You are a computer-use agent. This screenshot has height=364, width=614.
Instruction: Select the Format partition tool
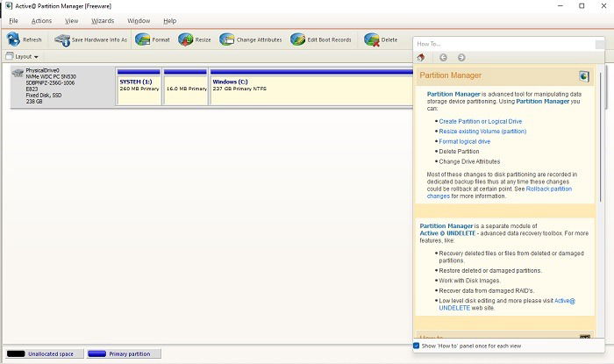142,39
